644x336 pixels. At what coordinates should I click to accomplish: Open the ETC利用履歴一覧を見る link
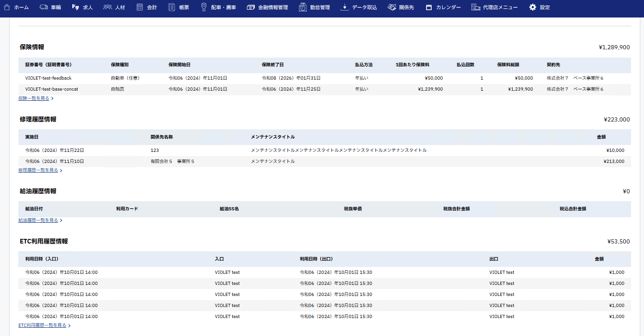42,325
